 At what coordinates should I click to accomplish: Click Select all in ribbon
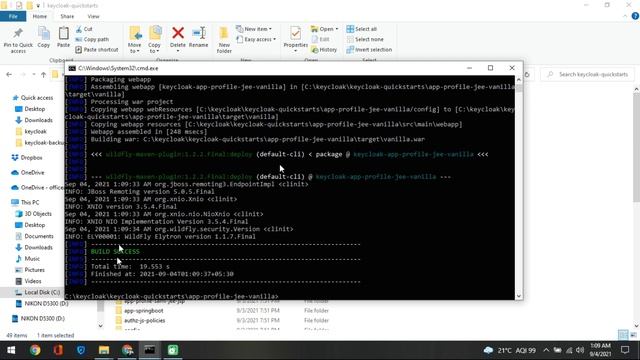coord(362,29)
